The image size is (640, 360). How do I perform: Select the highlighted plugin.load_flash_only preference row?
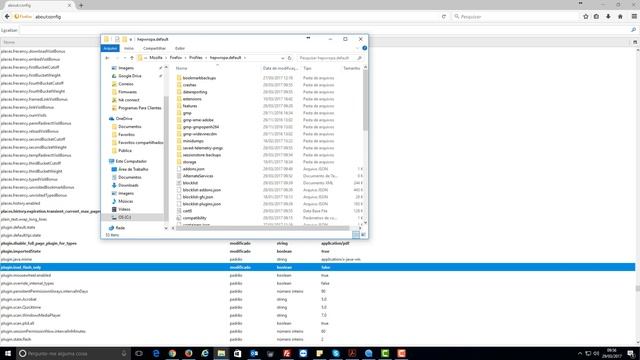tap(318, 267)
